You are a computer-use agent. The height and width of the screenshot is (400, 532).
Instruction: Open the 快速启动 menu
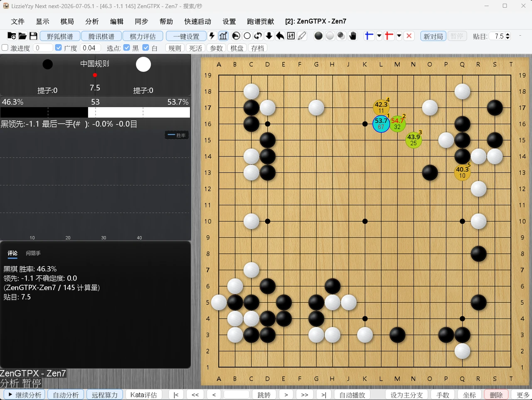(x=198, y=21)
